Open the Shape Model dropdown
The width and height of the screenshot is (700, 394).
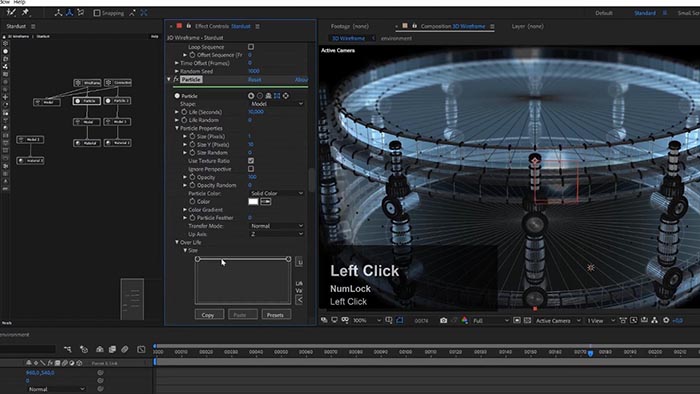[276, 104]
